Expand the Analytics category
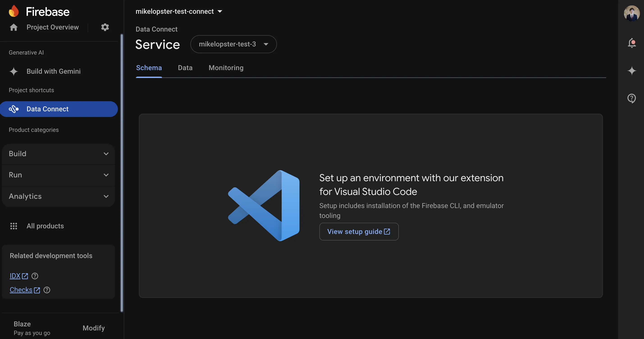644x339 pixels. point(58,197)
